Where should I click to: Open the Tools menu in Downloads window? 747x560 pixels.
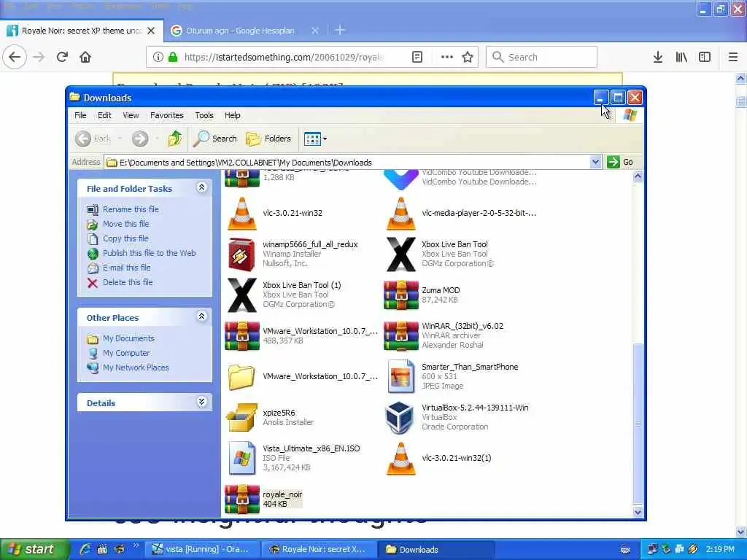pyautogui.click(x=204, y=115)
